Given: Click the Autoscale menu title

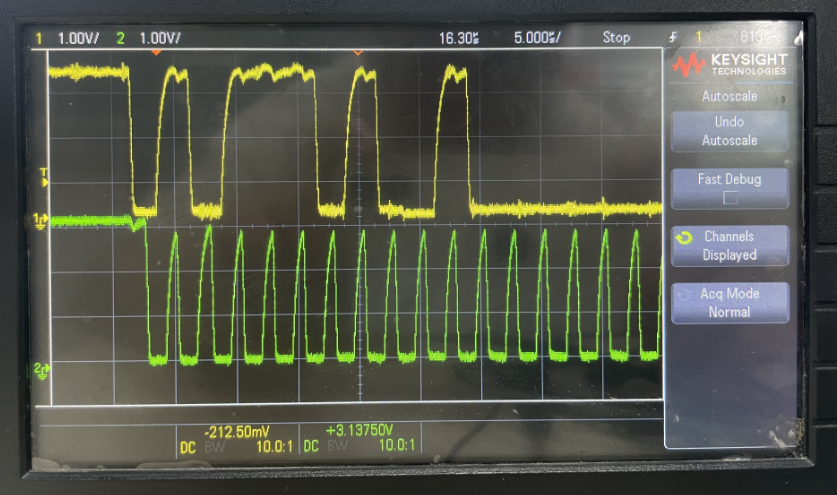Looking at the screenshot, I should pyautogui.click(x=729, y=96).
